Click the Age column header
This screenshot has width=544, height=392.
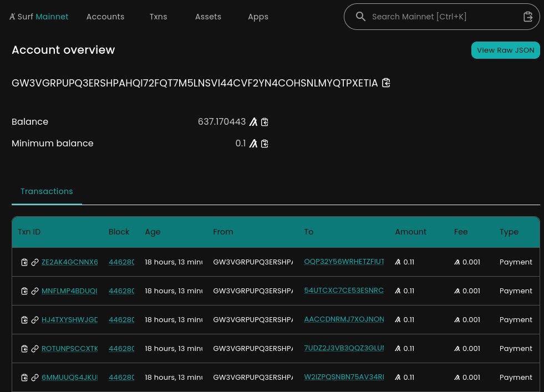pyautogui.click(x=152, y=232)
